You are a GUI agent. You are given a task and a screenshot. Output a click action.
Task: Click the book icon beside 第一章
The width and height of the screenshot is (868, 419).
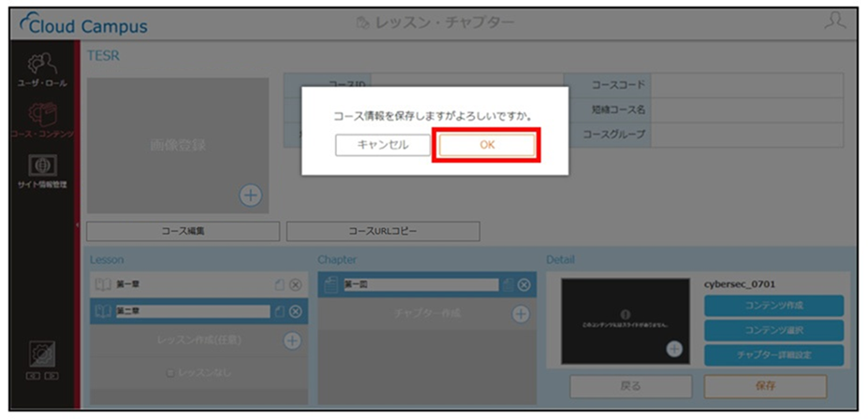click(103, 285)
